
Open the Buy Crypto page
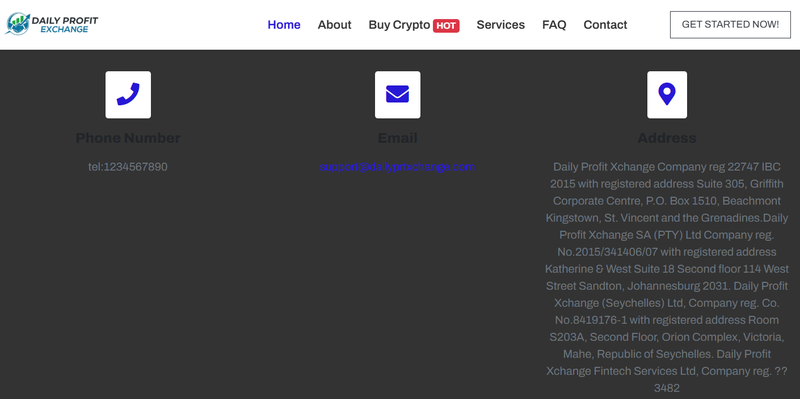[399, 25]
